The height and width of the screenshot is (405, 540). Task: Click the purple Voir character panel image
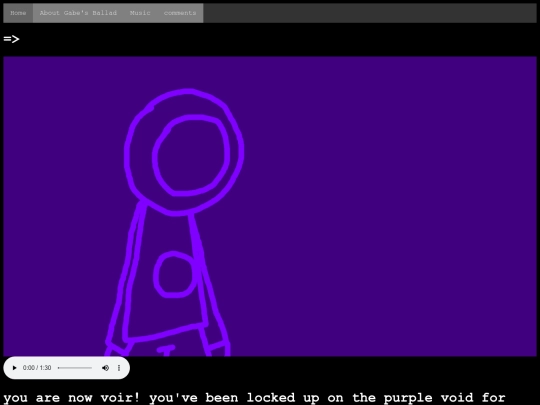click(x=270, y=206)
